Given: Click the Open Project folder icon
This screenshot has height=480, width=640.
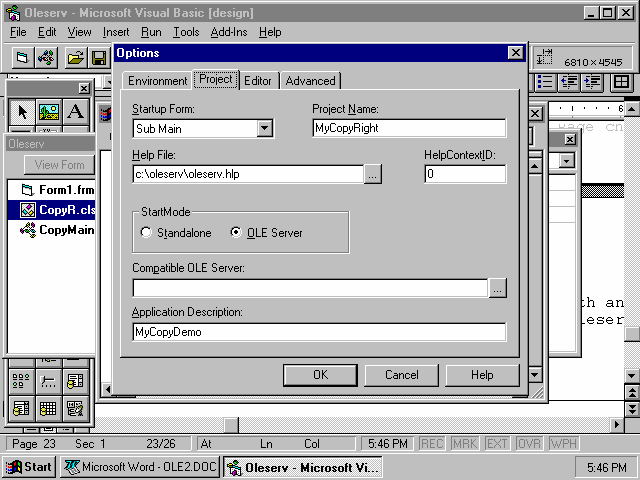Looking at the screenshot, I should pos(76,58).
